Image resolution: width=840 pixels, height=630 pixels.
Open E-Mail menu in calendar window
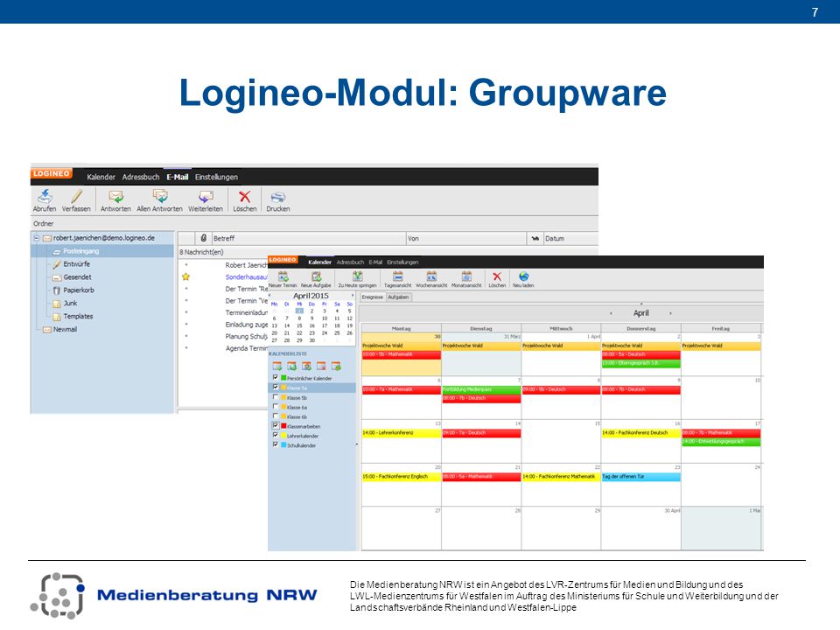[375, 262]
